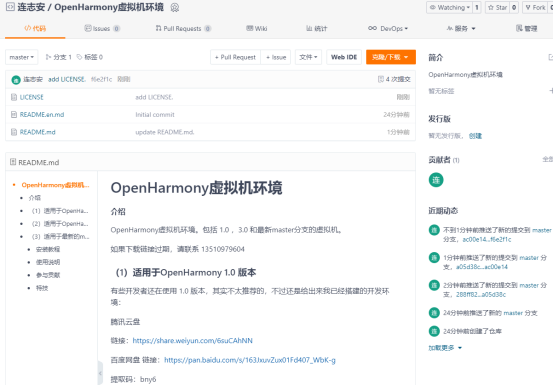553x385 pixels.
Task: Switch to the Issues tab
Action: 102,29
